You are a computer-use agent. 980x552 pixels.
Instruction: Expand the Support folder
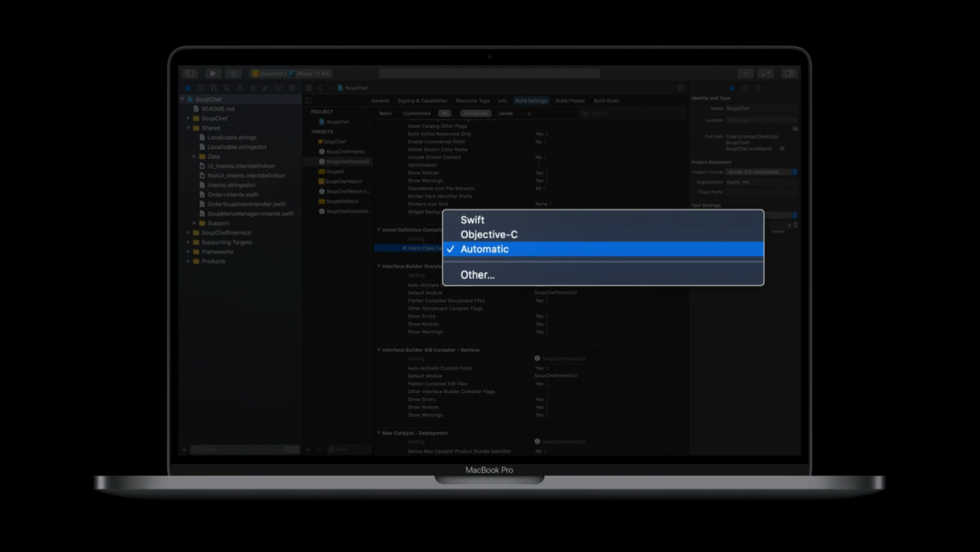pos(194,223)
